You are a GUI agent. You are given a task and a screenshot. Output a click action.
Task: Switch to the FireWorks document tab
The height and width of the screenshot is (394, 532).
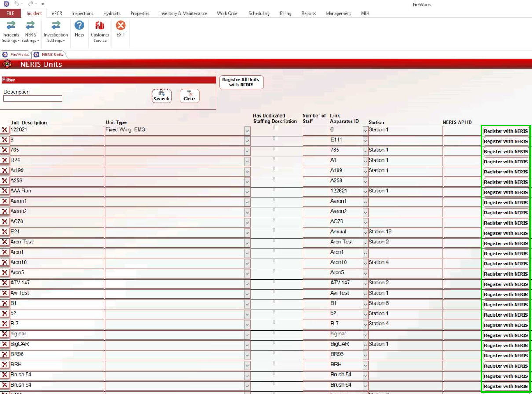[16, 55]
